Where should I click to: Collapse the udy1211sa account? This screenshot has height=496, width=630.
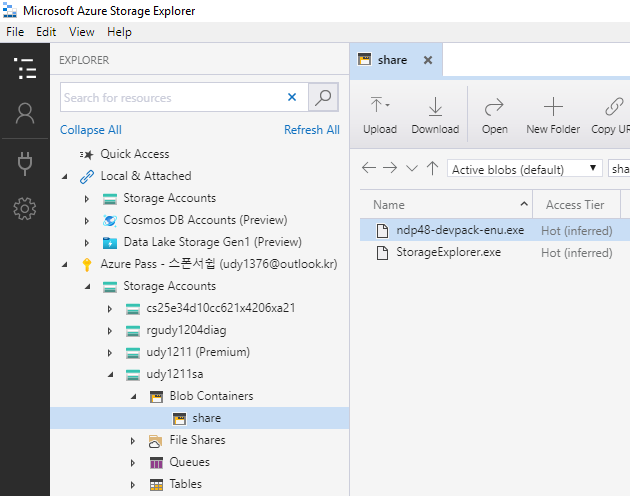pos(110,375)
